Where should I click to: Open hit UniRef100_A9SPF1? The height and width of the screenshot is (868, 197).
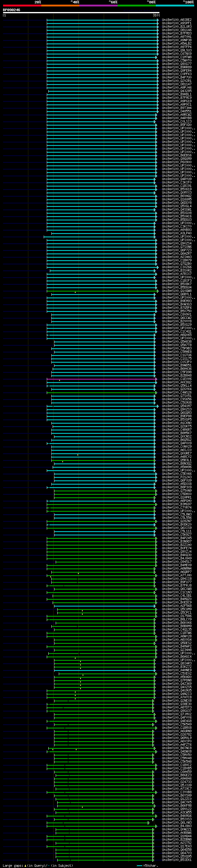click(x=177, y=23)
